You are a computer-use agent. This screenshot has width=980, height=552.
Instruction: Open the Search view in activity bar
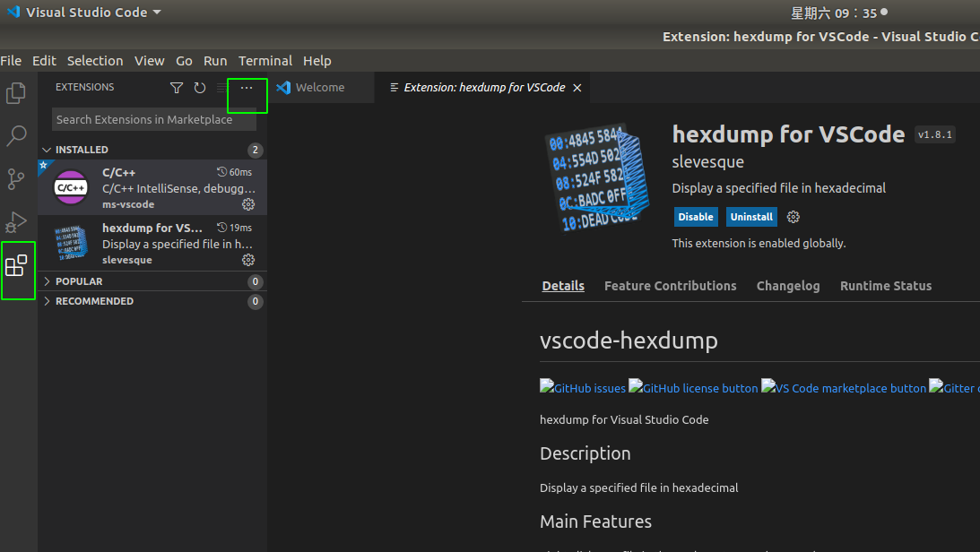coord(16,135)
